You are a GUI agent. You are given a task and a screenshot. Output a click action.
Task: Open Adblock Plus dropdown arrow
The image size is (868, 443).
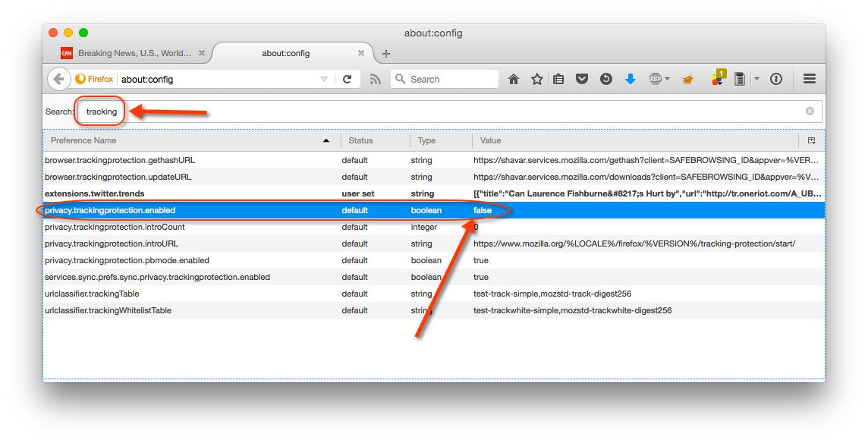click(667, 79)
